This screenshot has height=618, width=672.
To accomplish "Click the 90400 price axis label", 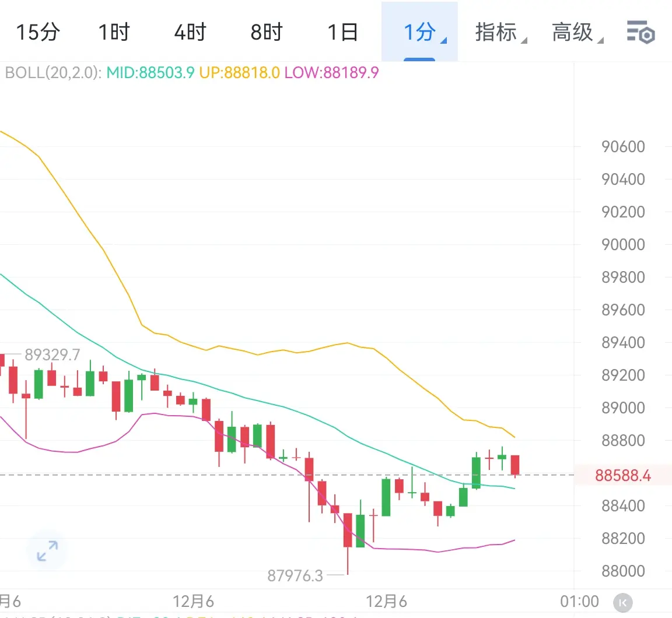I will (x=623, y=179).
